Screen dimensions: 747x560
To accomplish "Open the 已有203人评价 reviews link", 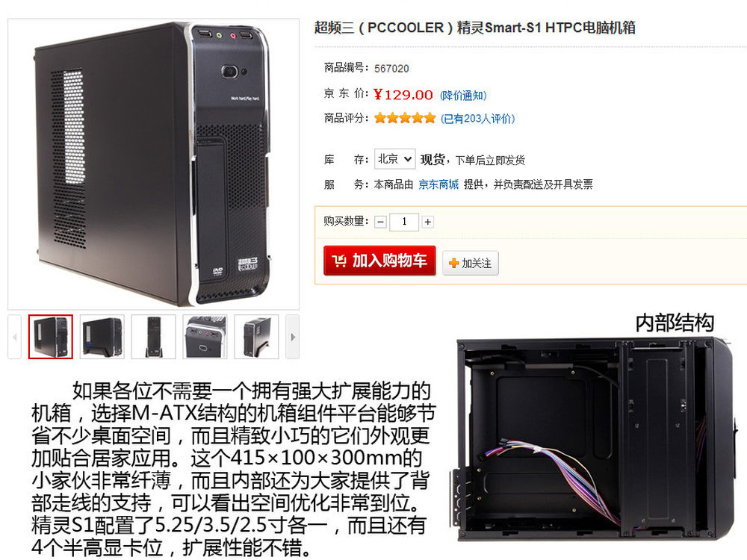I will [478, 119].
